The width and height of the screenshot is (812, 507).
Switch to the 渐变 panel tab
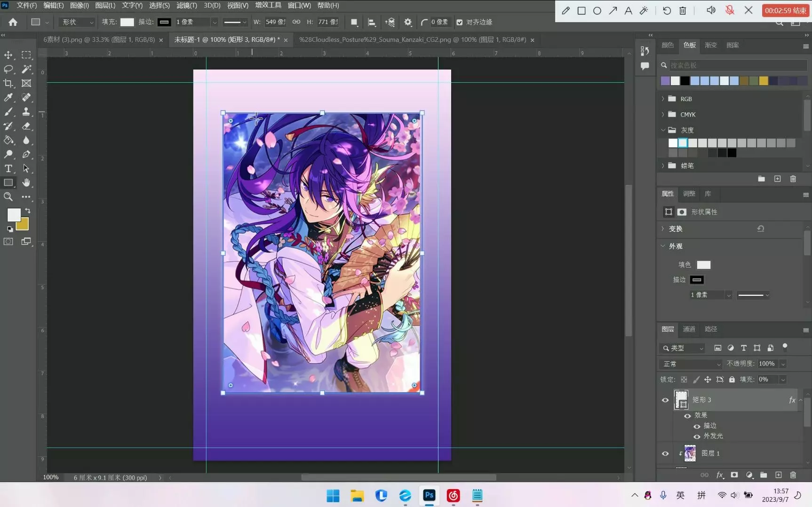[710, 45]
